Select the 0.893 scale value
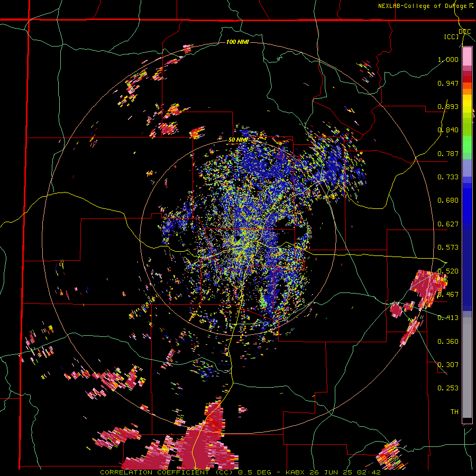Image resolution: width=476 pixels, height=476 pixels. 448,106
